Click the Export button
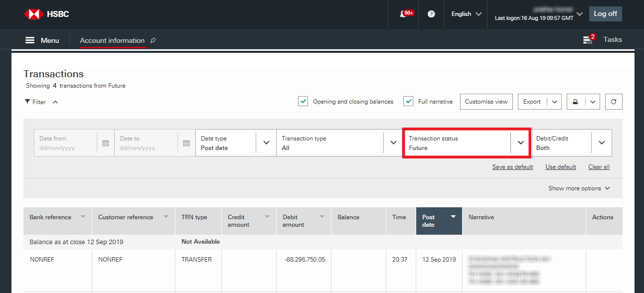 point(532,102)
